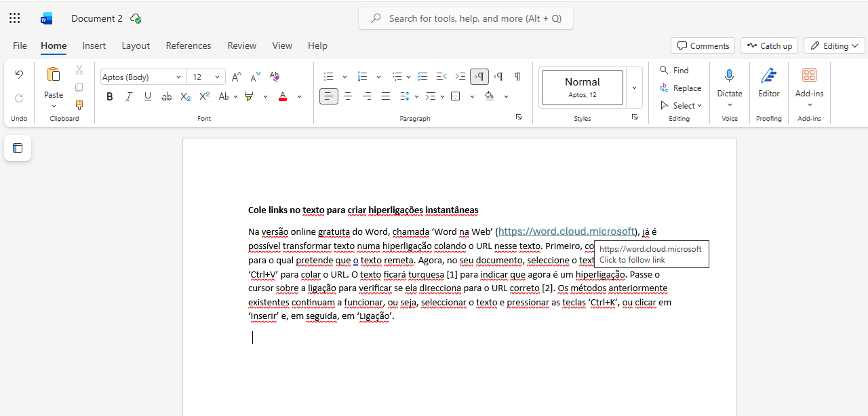The height and width of the screenshot is (416, 868).
Task: Click Find in the Editing group
Action: (x=674, y=70)
